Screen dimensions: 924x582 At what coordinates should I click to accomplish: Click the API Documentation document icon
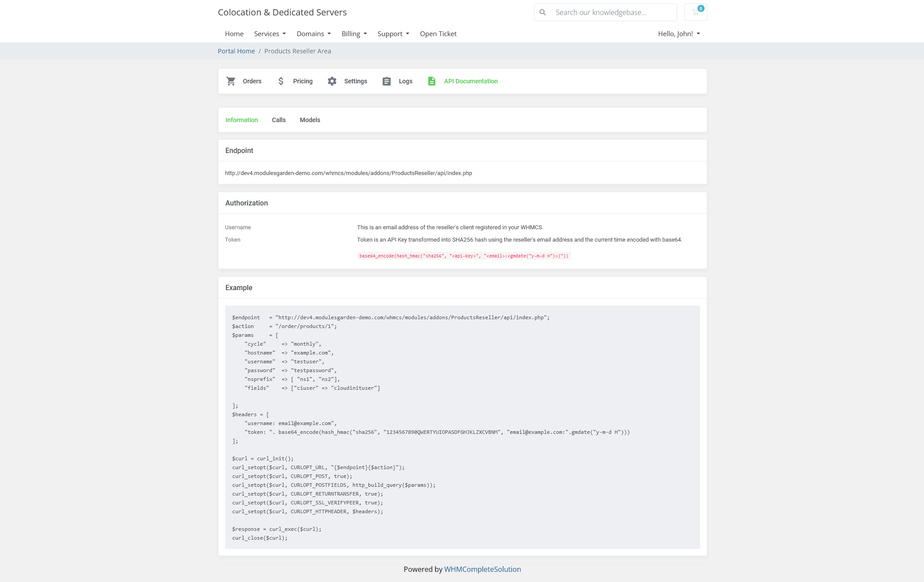tap(431, 80)
